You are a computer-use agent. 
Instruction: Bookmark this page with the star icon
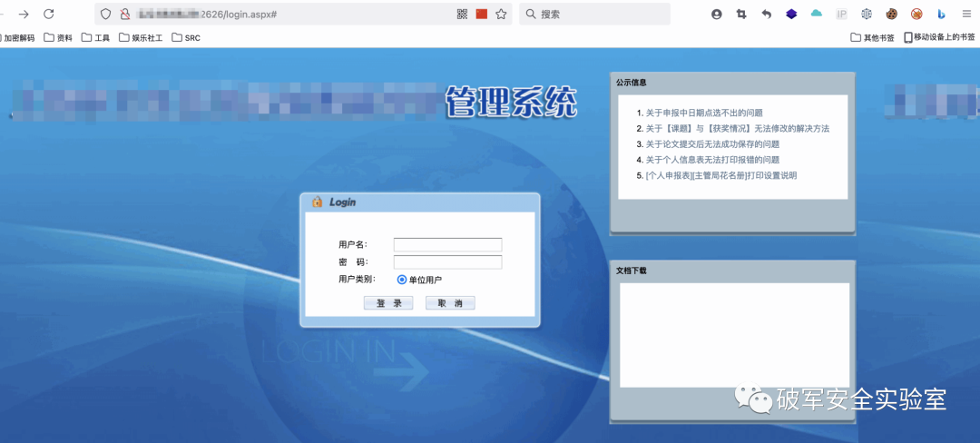[x=501, y=15]
